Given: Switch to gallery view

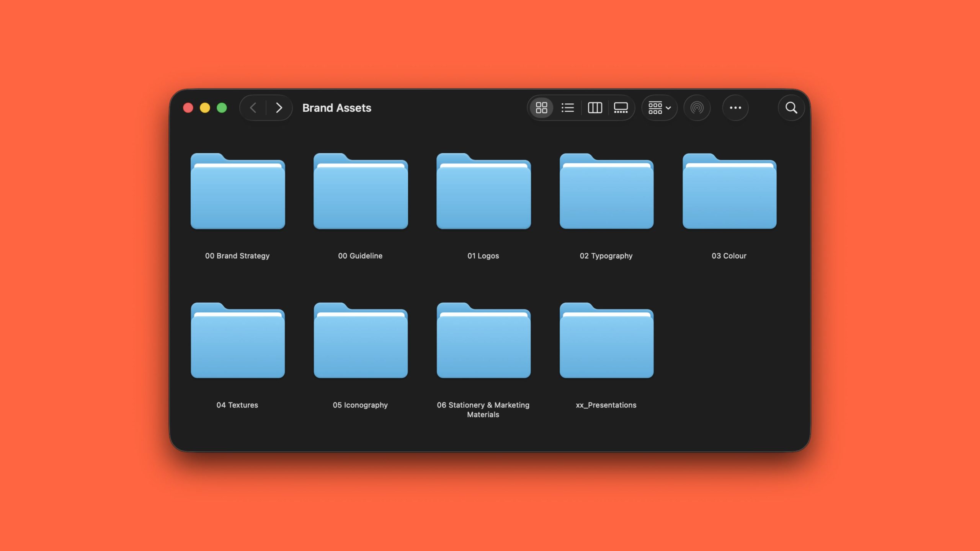Looking at the screenshot, I should coord(621,108).
